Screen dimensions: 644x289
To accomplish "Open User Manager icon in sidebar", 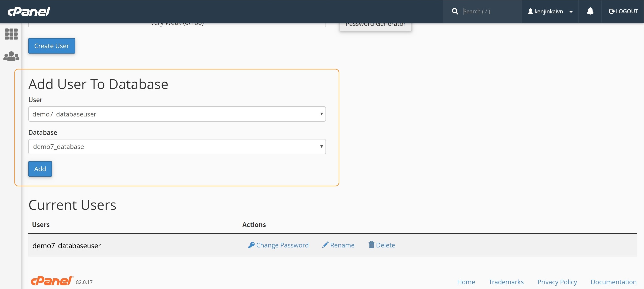I will [x=11, y=56].
